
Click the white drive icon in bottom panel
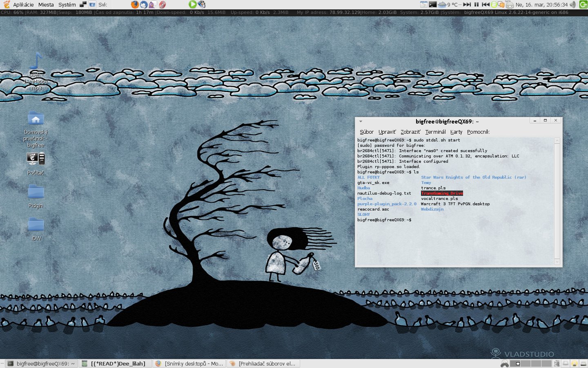coord(566,364)
